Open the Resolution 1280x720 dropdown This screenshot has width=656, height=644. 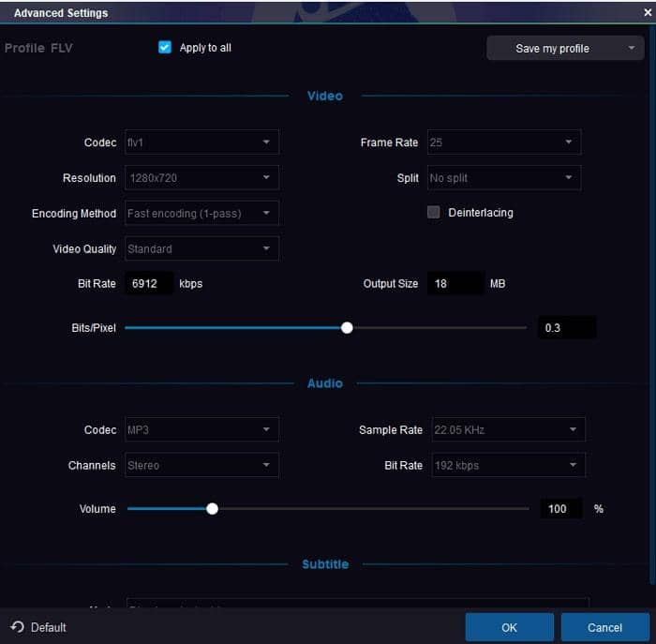201,178
